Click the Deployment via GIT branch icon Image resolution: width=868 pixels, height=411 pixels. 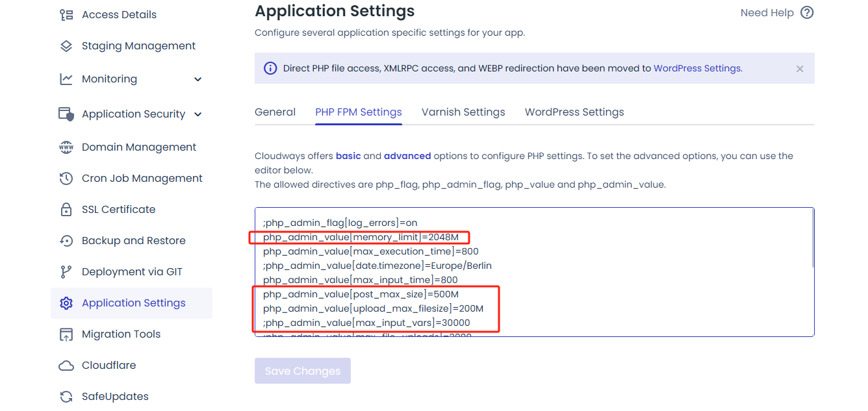click(x=66, y=272)
